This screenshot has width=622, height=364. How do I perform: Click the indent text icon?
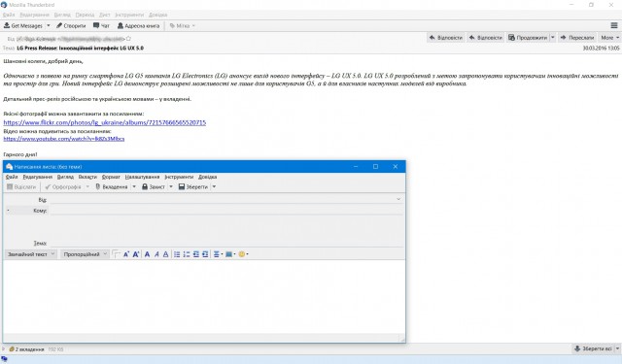point(205,254)
